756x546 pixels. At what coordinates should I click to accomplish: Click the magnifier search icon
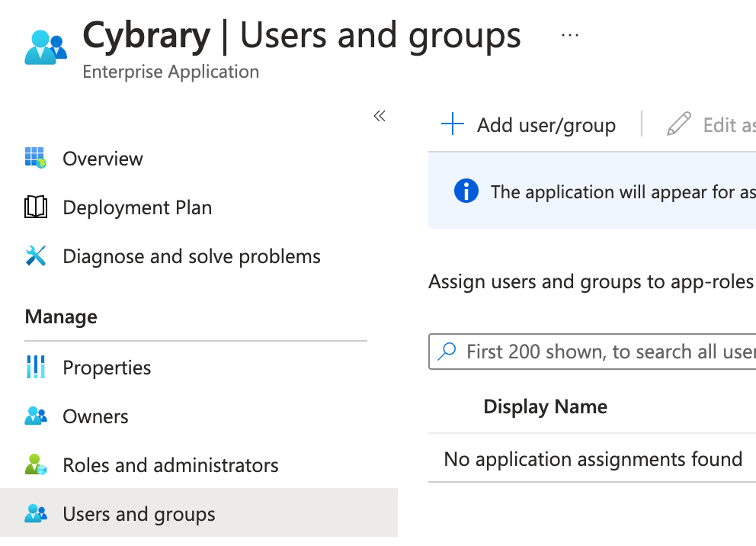pos(447,351)
